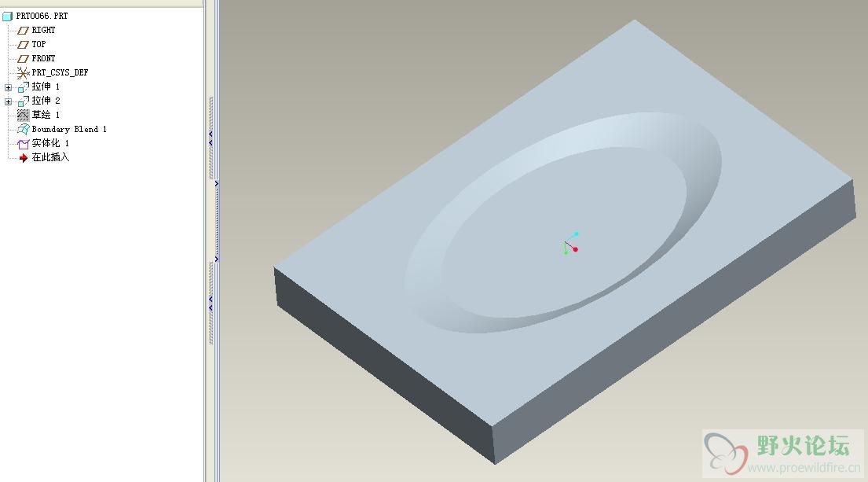
Task: Click the PRT_CSYS_DEF coordinate system icon
Action: click(23, 72)
